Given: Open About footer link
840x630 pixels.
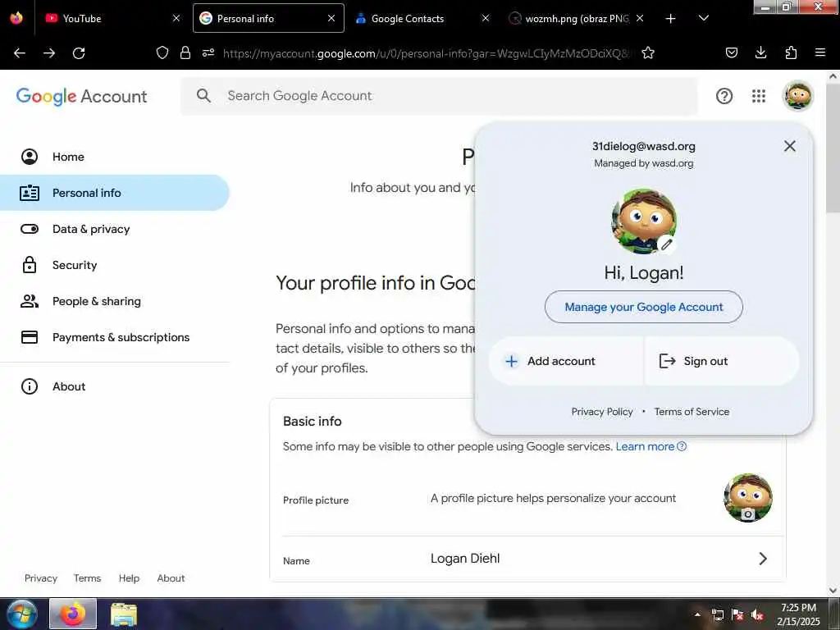Looking at the screenshot, I should pos(171,578).
